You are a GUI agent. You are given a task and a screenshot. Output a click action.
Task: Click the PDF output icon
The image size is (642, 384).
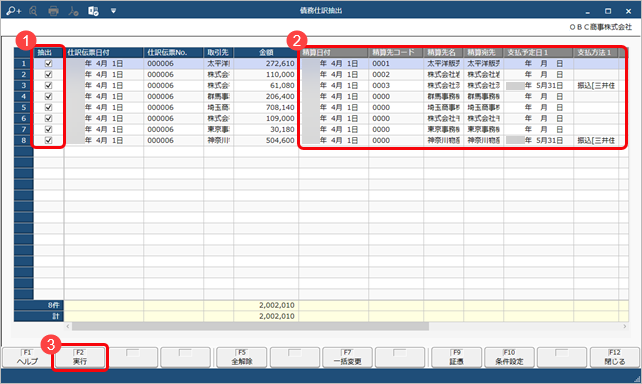pos(73,11)
